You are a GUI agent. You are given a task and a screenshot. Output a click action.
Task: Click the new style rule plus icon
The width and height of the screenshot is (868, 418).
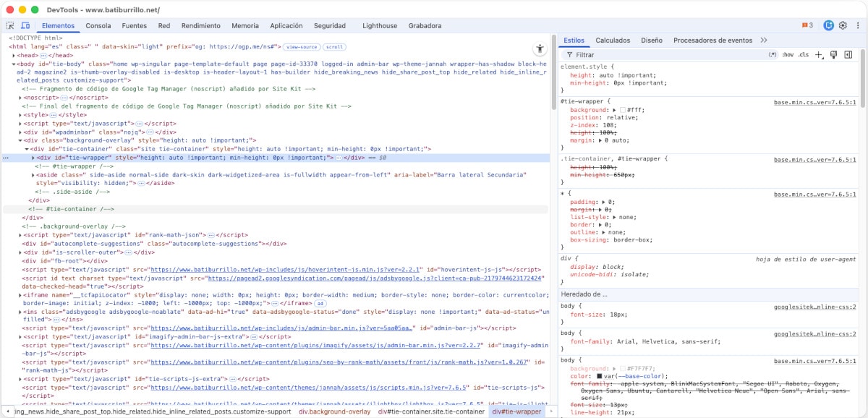click(x=819, y=54)
